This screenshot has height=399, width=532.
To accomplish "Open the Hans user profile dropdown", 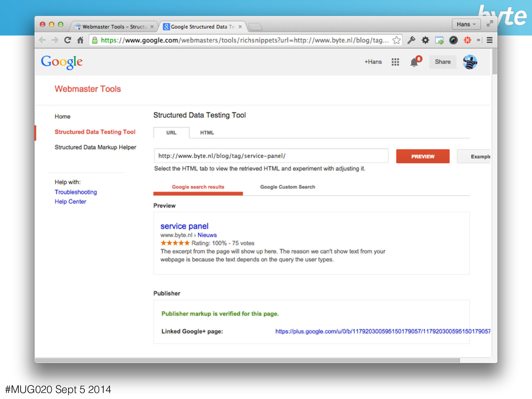I will [466, 24].
